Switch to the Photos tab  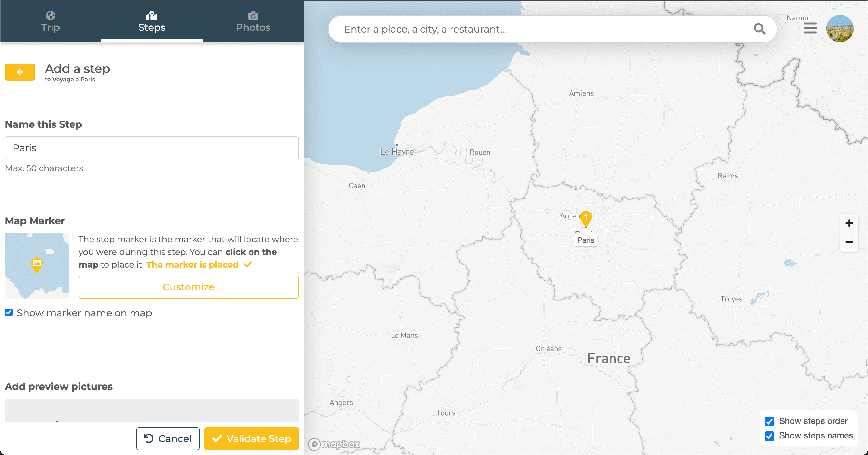[x=253, y=22]
